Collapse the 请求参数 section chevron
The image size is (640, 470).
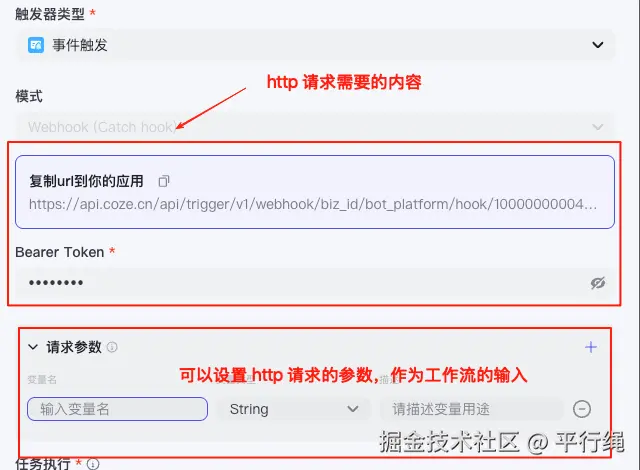point(33,347)
